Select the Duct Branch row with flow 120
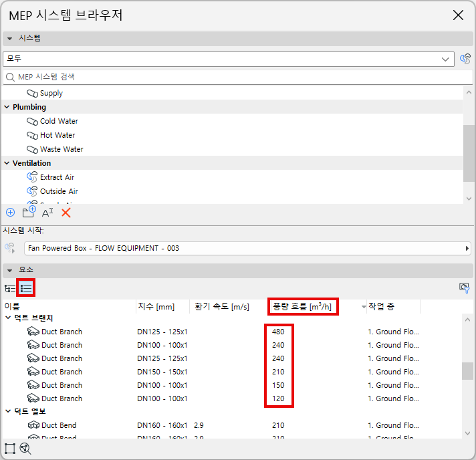Viewport: 476px width, 460px height. [232, 398]
